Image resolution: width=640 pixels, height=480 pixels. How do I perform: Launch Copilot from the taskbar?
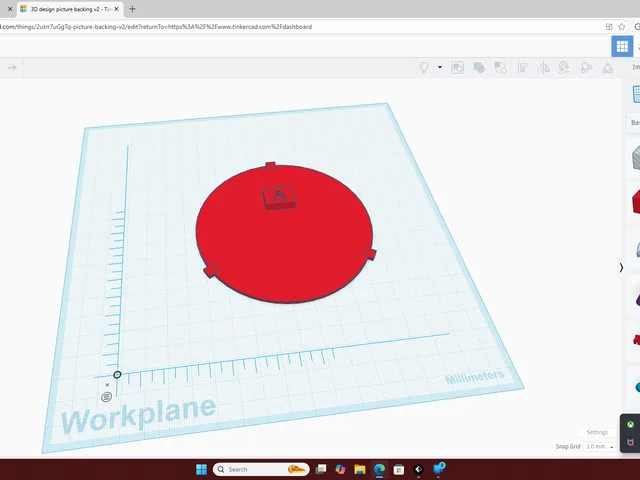(340, 469)
